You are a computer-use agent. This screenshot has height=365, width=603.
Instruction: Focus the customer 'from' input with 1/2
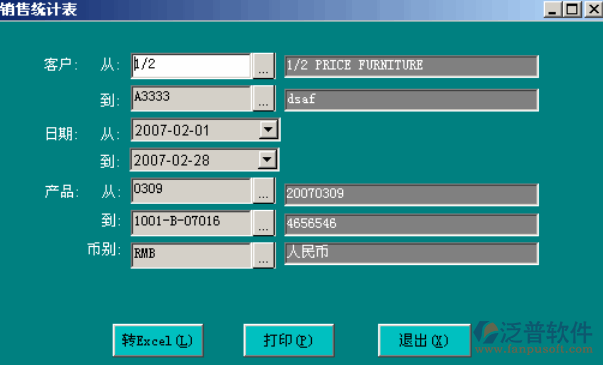point(192,66)
